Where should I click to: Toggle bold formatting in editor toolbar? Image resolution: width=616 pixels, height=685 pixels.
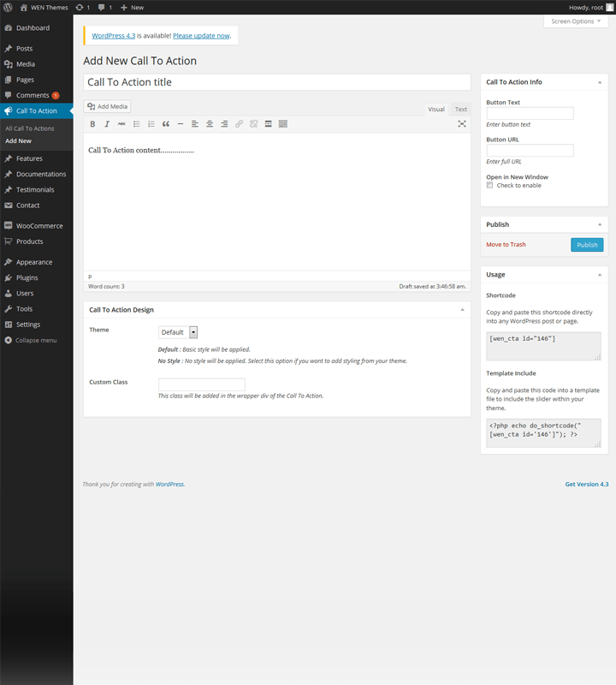tap(92, 124)
